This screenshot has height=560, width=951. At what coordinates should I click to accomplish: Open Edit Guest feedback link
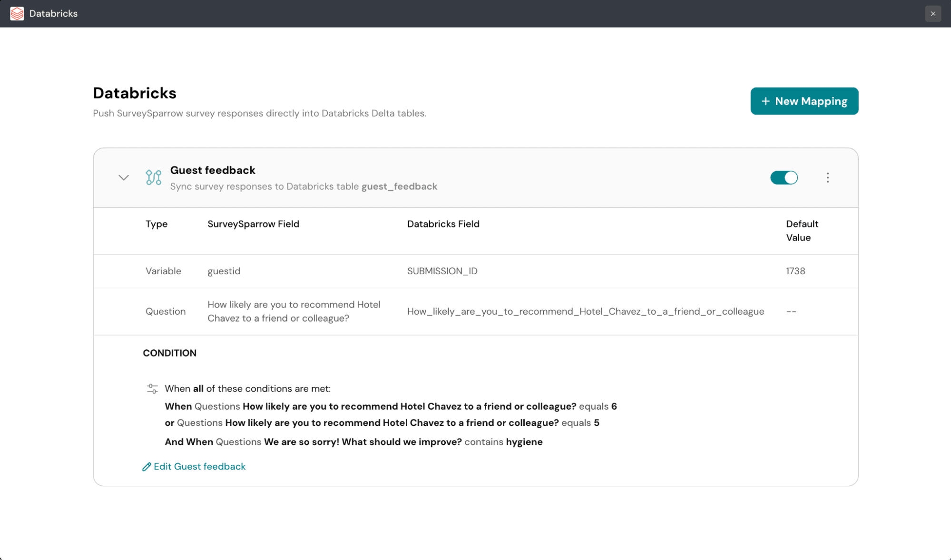click(x=199, y=466)
